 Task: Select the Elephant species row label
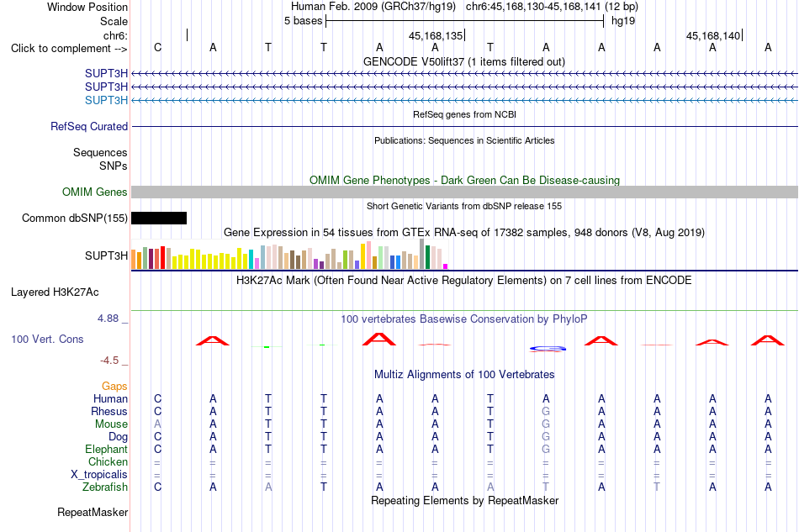[106, 449]
